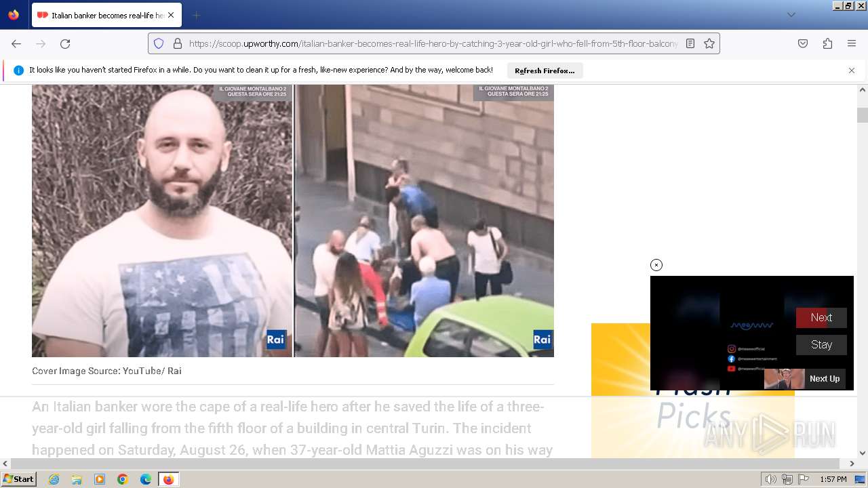868x488 pixels.
Task: Click the Firefox logo icon in title bar
Action: 14,15
